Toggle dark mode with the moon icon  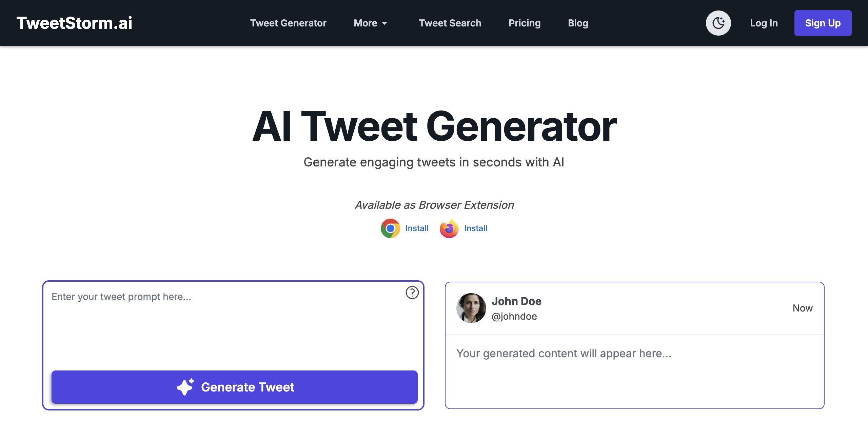pos(718,23)
